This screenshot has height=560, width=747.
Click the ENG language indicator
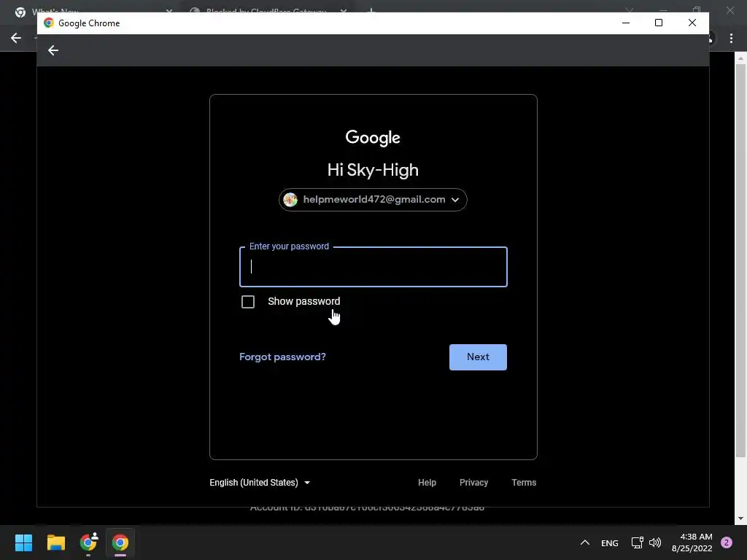click(x=609, y=542)
